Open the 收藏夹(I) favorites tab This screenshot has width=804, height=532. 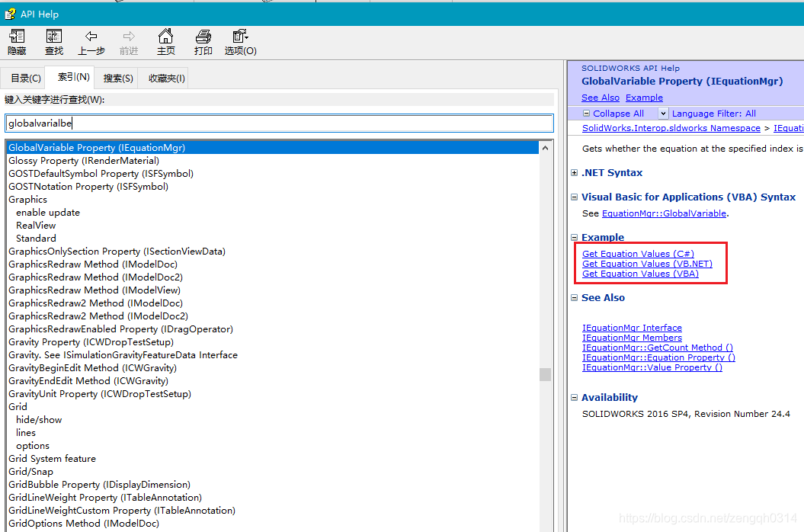point(166,78)
